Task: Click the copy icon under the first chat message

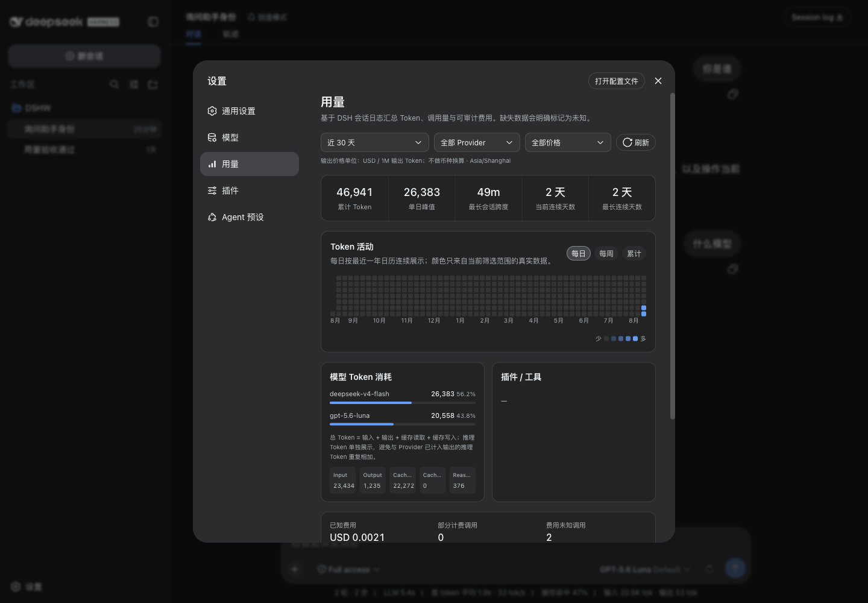Action: pos(732,94)
